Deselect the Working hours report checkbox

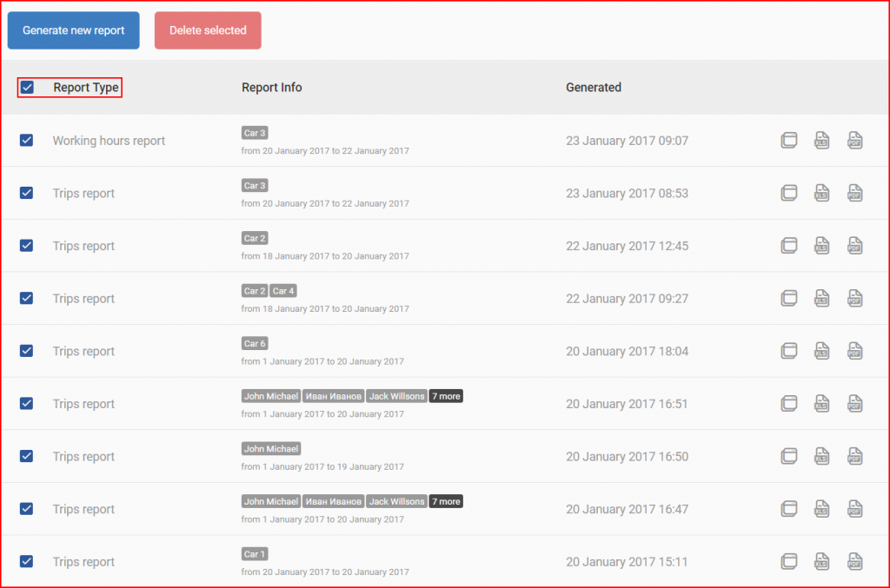(x=27, y=140)
